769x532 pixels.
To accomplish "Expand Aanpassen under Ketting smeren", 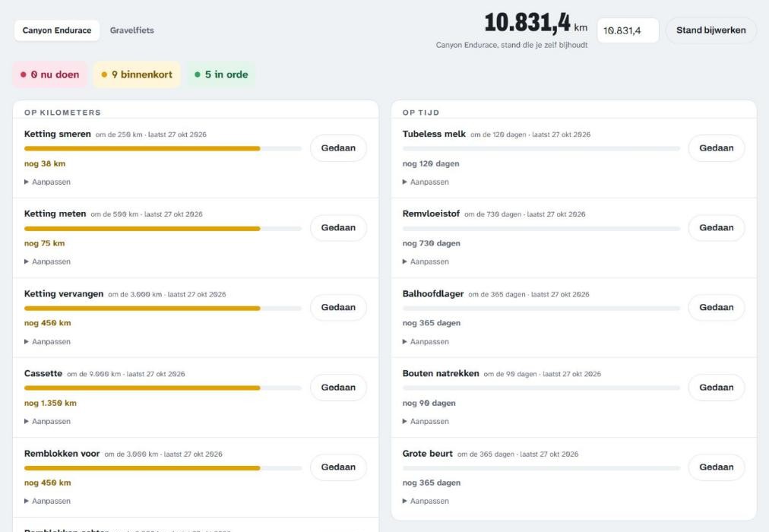I will (48, 182).
